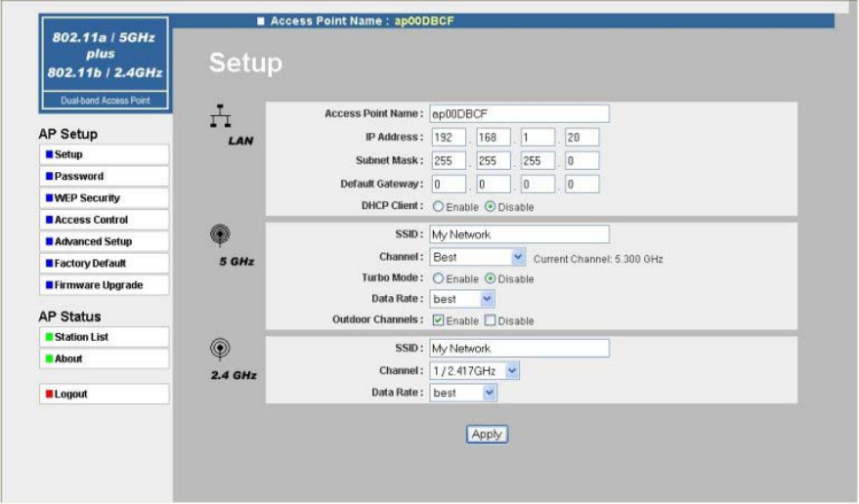Go to the Password page
859x504 pixels.
coord(105,177)
